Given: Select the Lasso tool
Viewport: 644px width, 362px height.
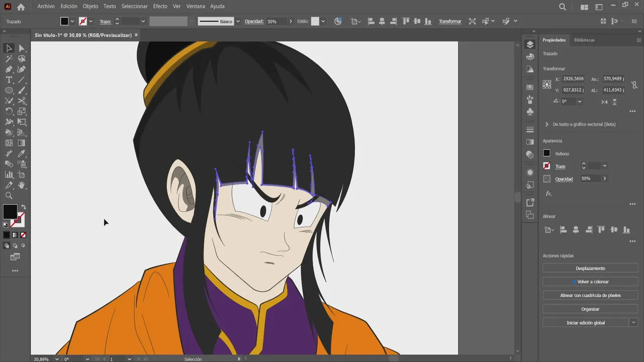Looking at the screenshot, I should point(22,59).
